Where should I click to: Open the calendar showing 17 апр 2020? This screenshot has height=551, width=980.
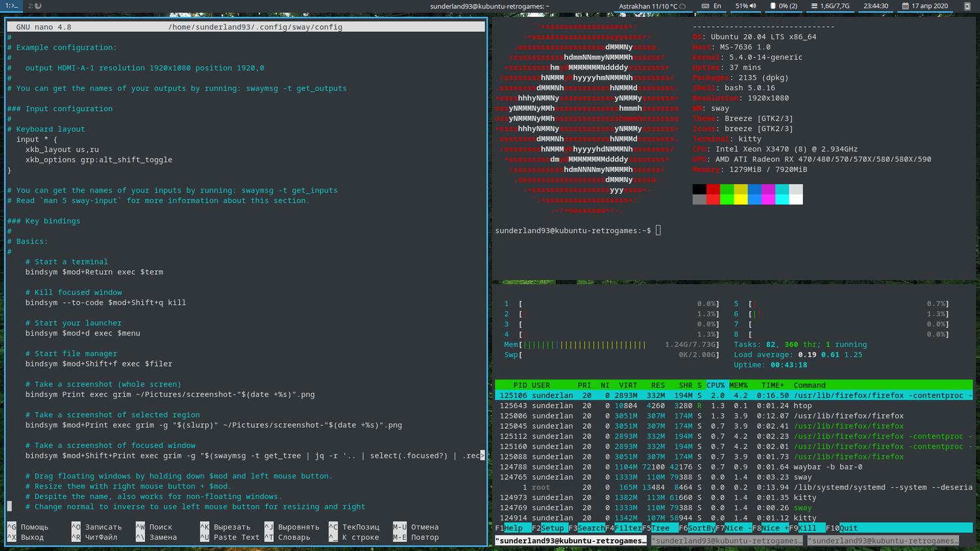[x=925, y=6]
